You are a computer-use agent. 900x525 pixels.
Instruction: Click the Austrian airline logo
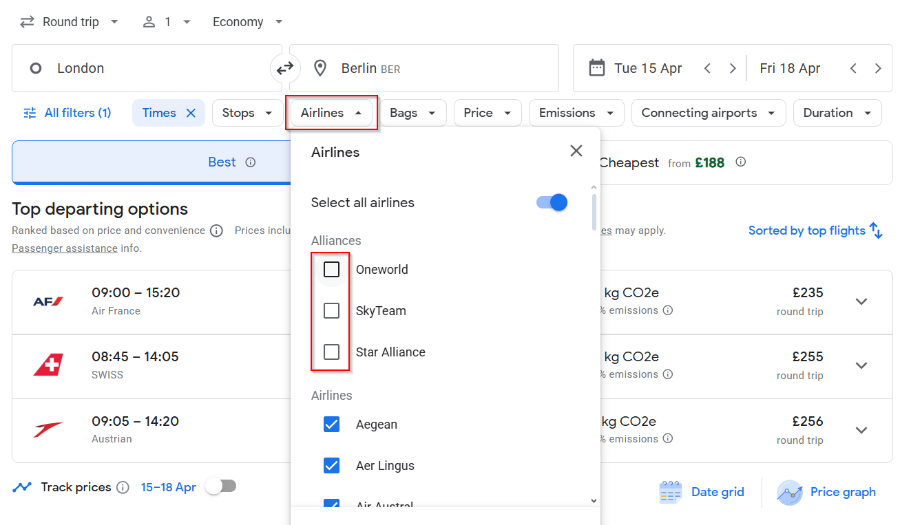click(48, 429)
